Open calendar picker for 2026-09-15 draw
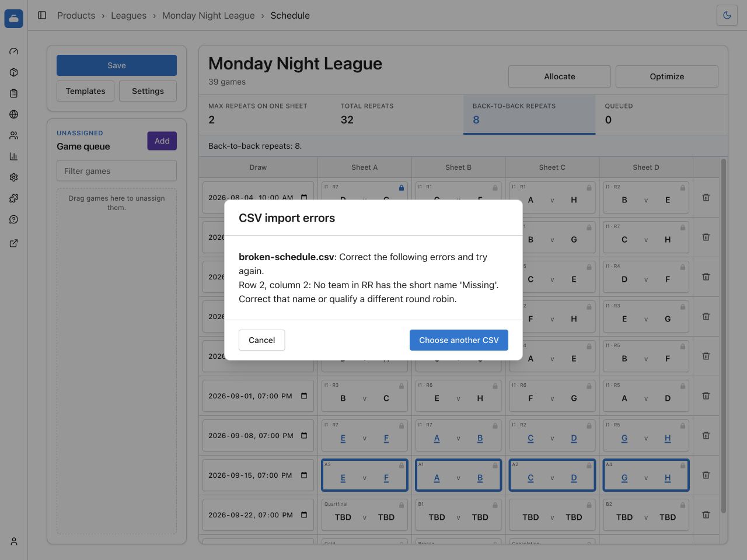Viewport: 747px width, 560px height. pyautogui.click(x=304, y=475)
